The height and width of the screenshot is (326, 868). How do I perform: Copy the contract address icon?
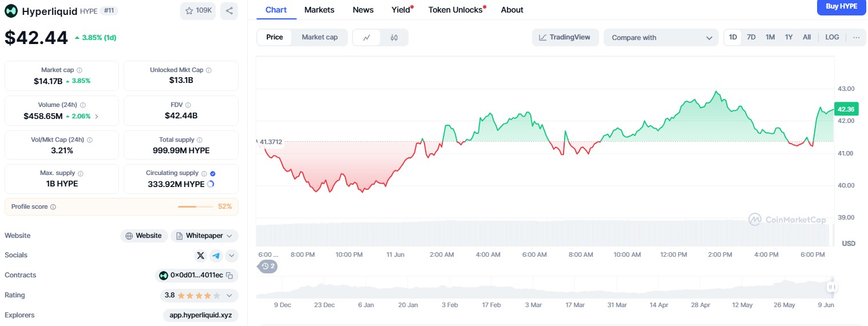pyautogui.click(x=229, y=276)
